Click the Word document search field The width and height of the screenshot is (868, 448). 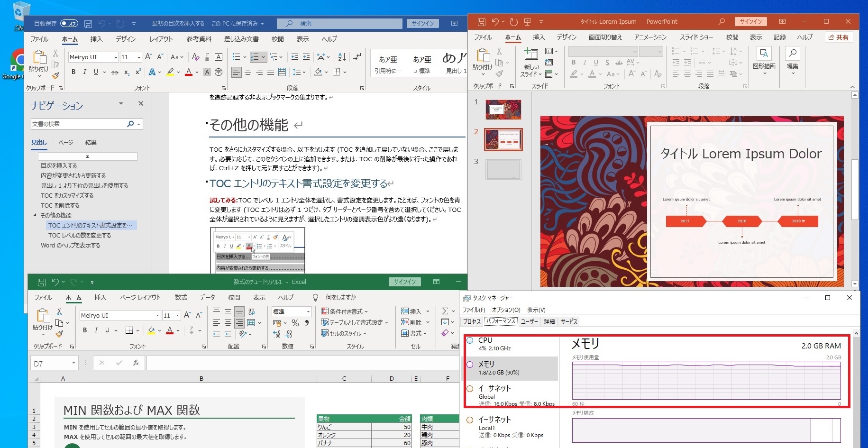(x=79, y=124)
